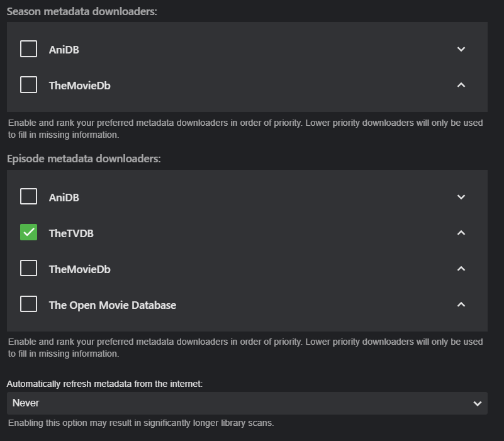This screenshot has width=504, height=441.
Task: Click TheMovieDb label under Season downloaders
Action: pyautogui.click(x=79, y=86)
